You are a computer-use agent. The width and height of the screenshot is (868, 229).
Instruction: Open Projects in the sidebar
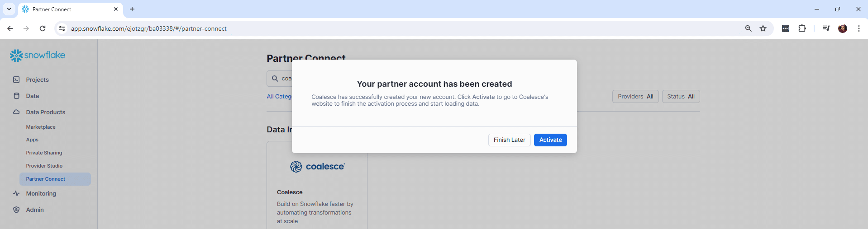point(37,79)
